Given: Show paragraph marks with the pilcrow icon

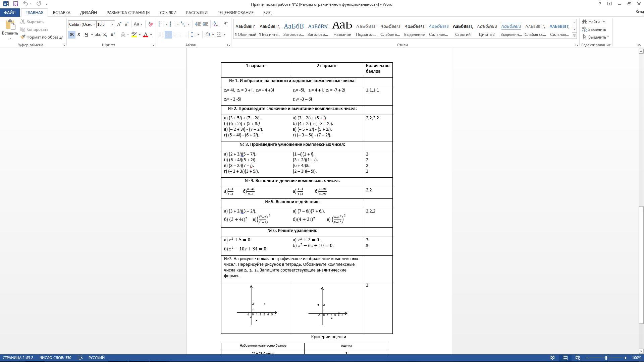Looking at the screenshot, I should click(226, 24).
